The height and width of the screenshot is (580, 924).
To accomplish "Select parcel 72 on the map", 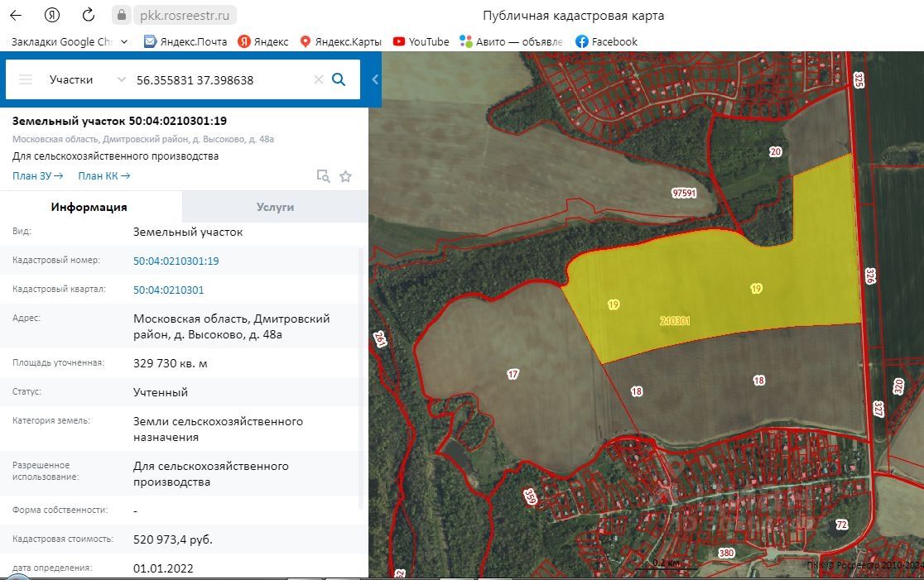I will click(x=842, y=524).
